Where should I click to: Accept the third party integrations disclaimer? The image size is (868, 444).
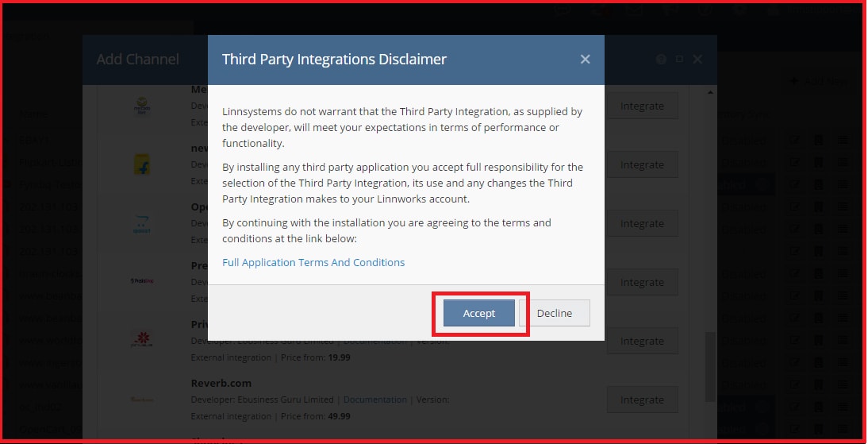coord(479,313)
